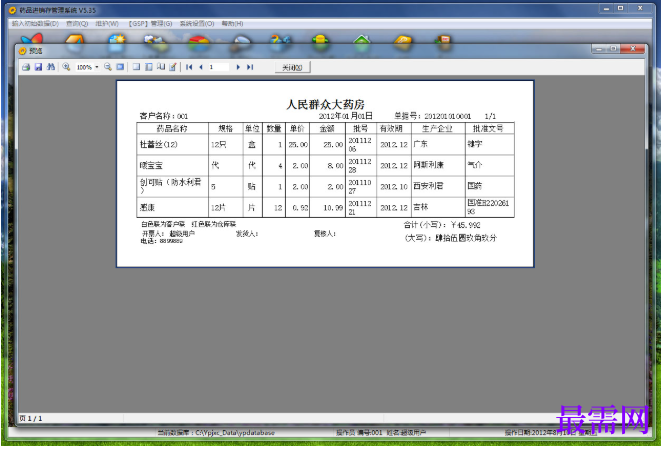Click the 暖宝宝 row cell
668x451 pixels.
coord(172,166)
